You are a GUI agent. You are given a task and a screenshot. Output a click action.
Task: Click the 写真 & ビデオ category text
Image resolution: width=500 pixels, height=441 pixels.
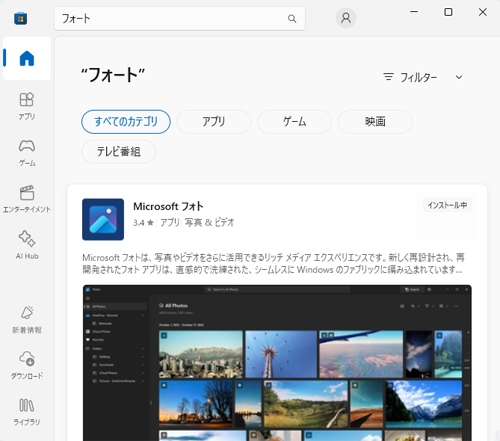(x=209, y=223)
